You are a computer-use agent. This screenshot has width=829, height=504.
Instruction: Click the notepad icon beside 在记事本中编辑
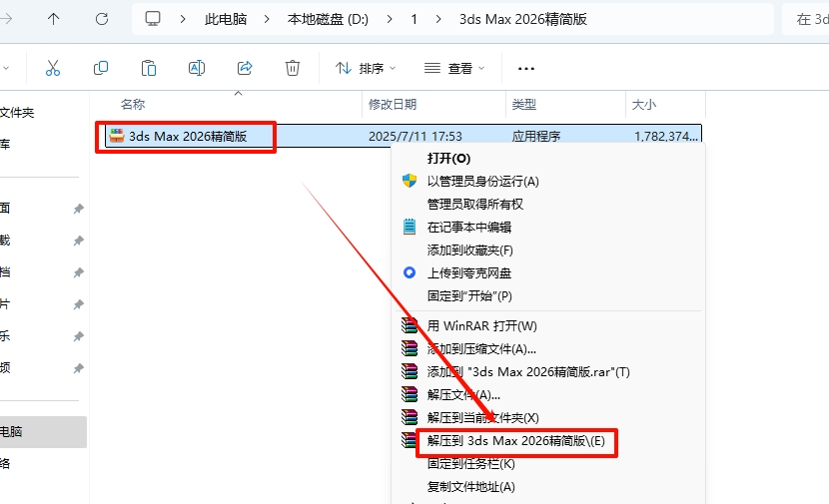click(410, 227)
